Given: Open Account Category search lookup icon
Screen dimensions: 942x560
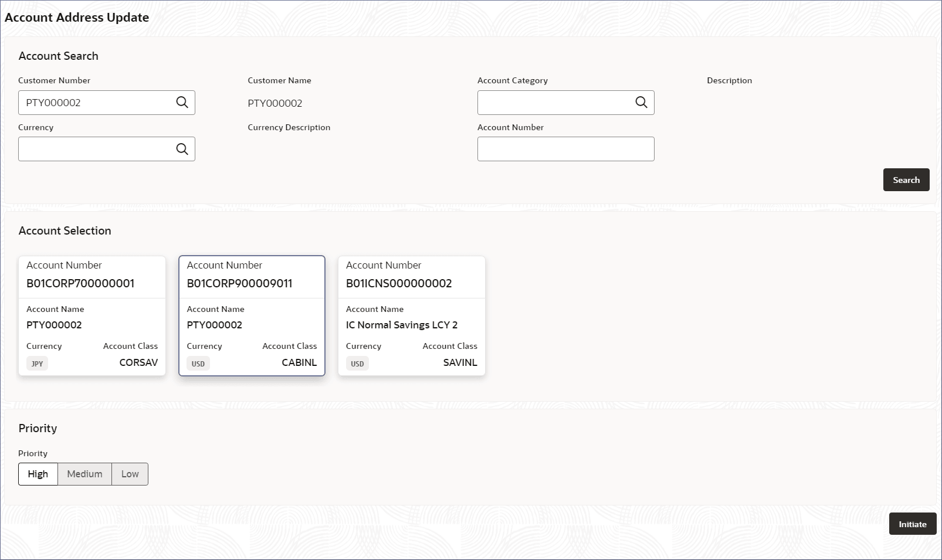Looking at the screenshot, I should [x=641, y=102].
